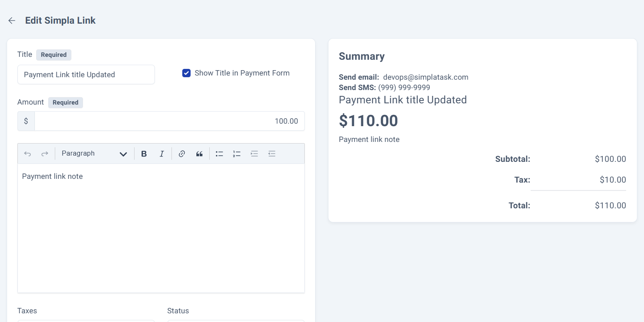
Task: Click the devops@simplatask.com email text
Action: [x=426, y=77]
